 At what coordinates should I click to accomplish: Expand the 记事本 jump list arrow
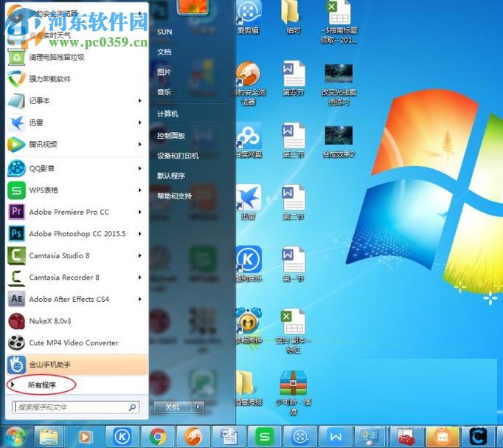pyautogui.click(x=140, y=101)
